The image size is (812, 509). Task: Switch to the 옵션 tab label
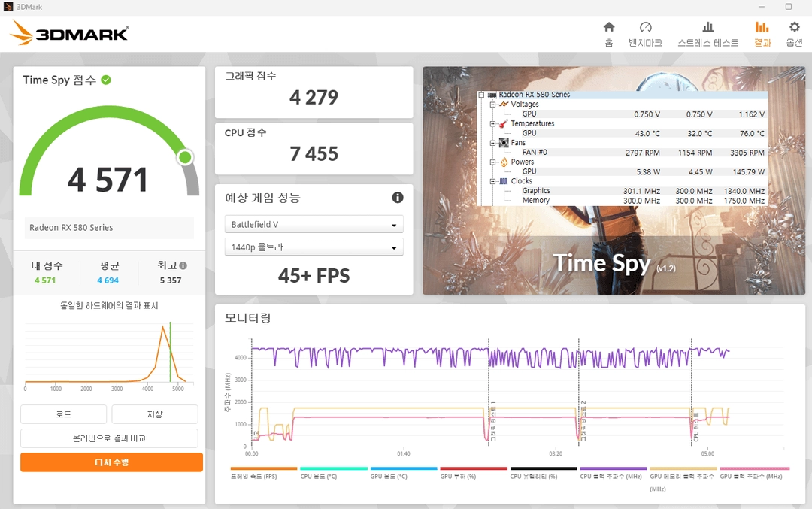[x=795, y=42]
